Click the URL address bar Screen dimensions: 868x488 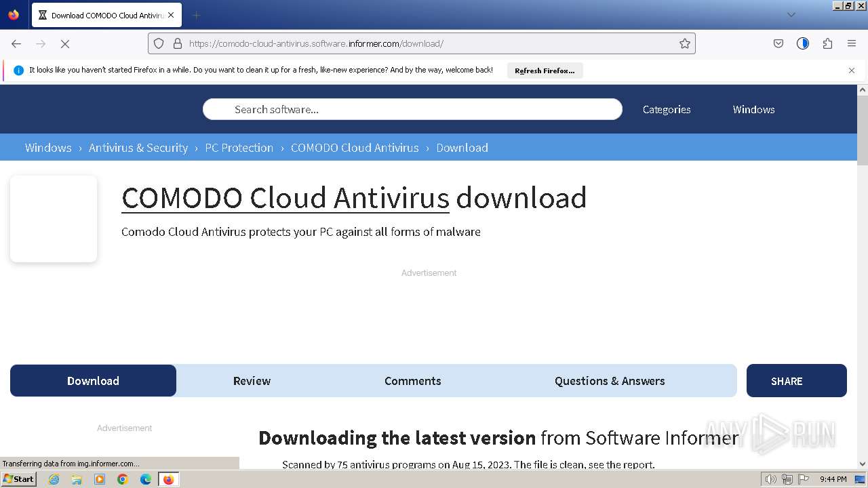tap(421, 43)
